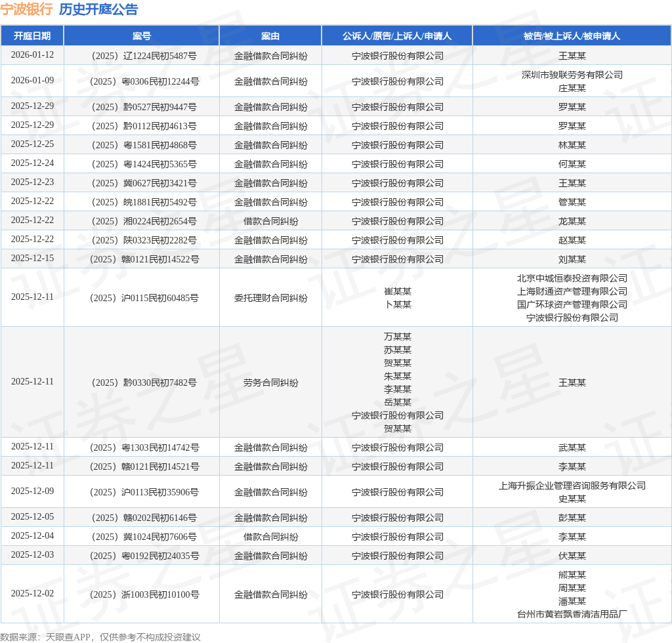Select case number (2025)粤1581民初4868号

click(x=144, y=145)
